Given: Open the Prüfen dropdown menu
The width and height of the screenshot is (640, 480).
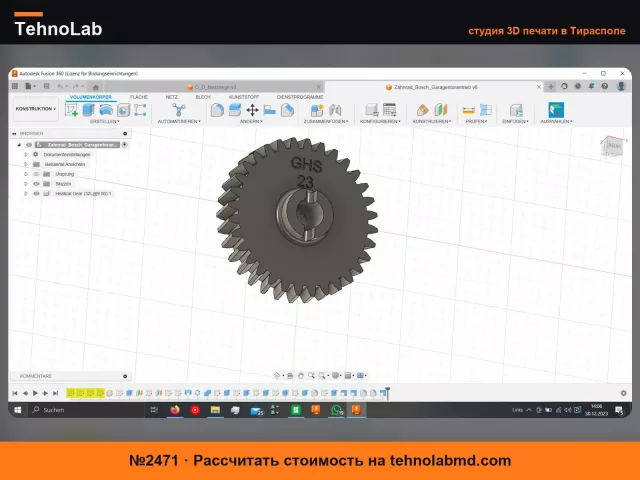Looking at the screenshot, I should click(x=476, y=121).
